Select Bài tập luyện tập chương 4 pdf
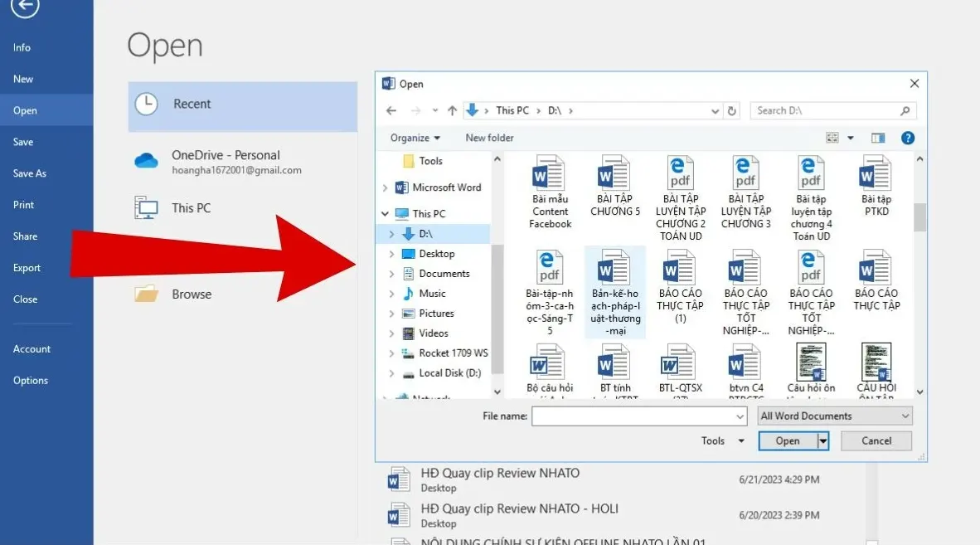 [811, 199]
